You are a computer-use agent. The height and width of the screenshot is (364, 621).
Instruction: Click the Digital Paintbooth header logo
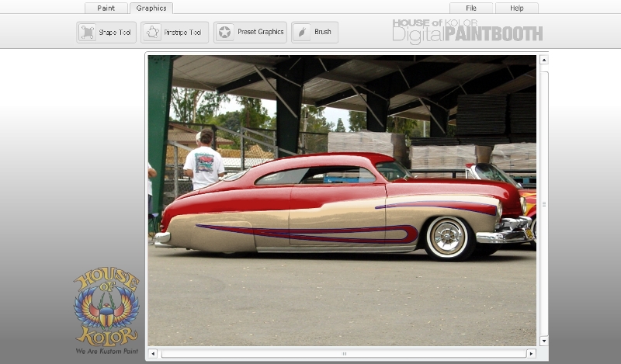(467, 31)
